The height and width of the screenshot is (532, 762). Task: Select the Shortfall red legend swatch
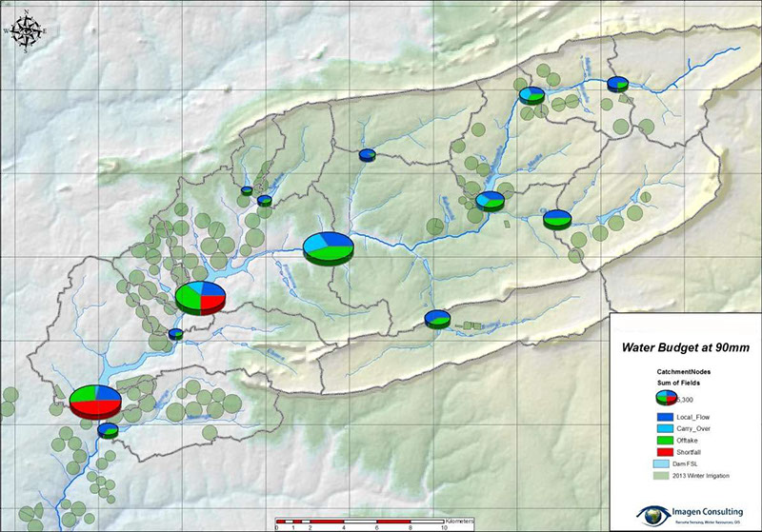(663, 451)
